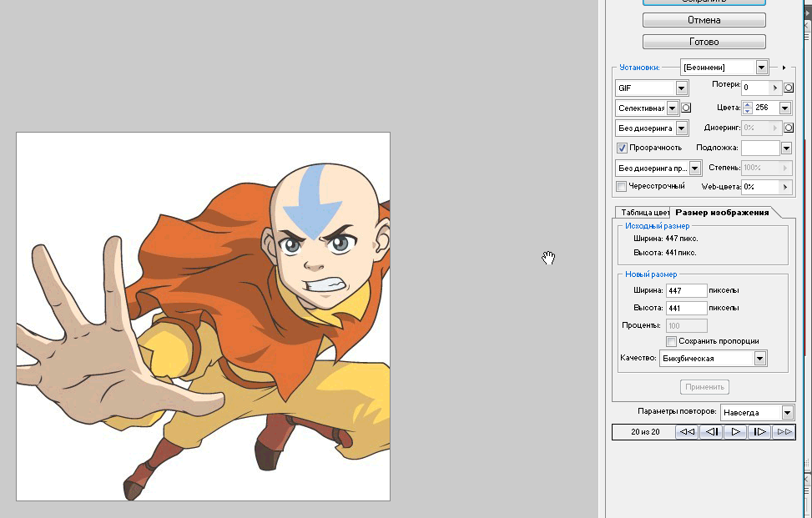Click the Потери mask channel icon
The height and width of the screenshot is (518, 812).
789,88
